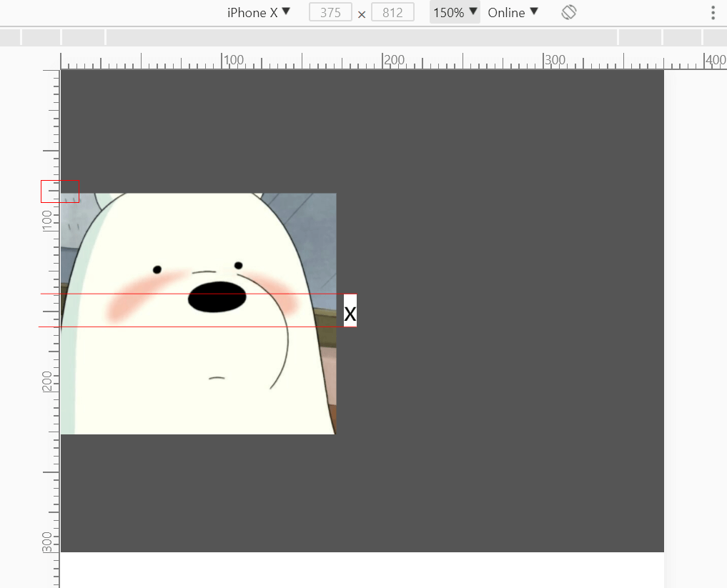Image resolution: width=727 pixels, height=588 pixels.
Task: Open the three-dot more options menu
Action: pos(713,13)
